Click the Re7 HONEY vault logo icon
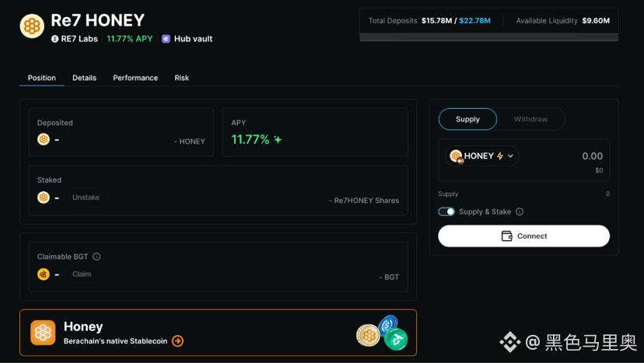 [32, 26]
